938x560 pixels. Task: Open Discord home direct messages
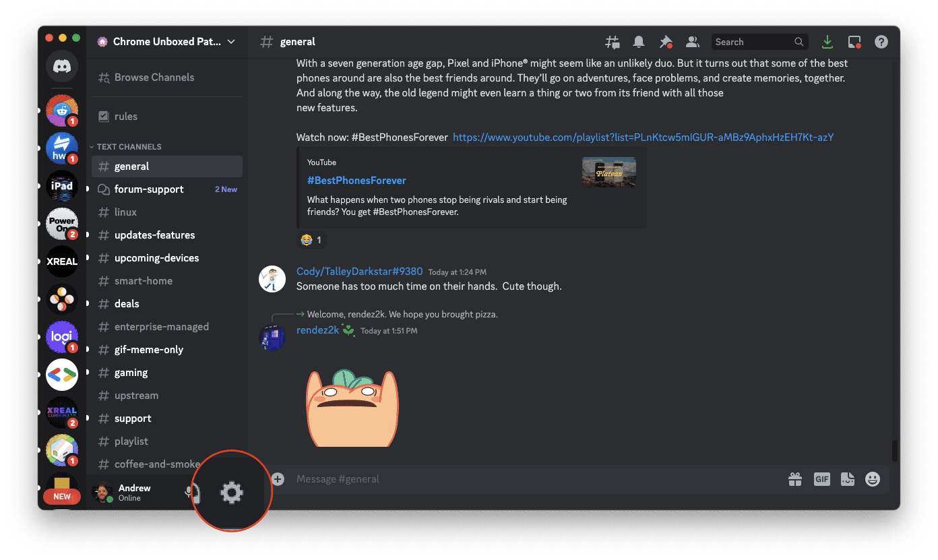click(x=62, y=66)
